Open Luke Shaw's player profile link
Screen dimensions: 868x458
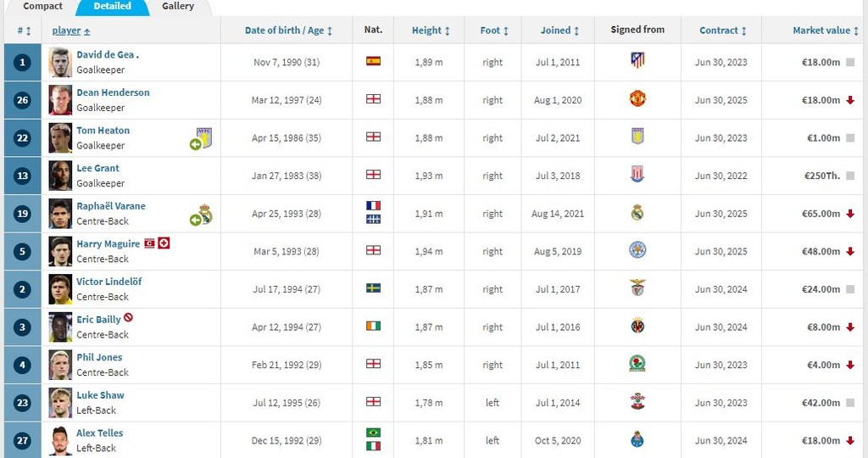100,395
